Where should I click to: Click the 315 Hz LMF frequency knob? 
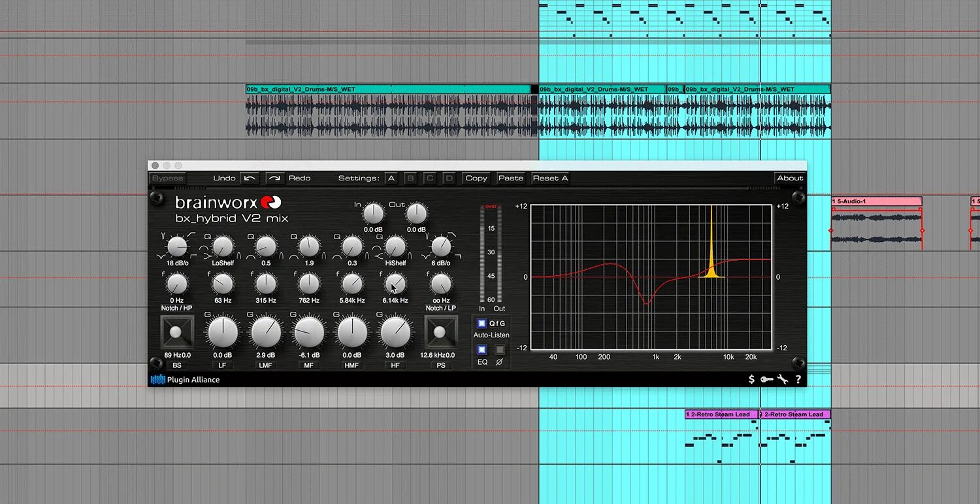(x=265, y=284)
